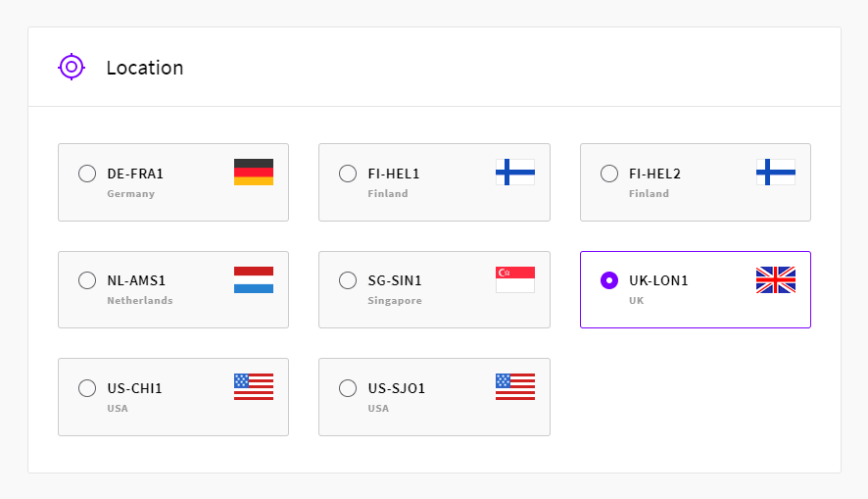Choose the US-SJO1 radio button
The height and width of the screenshot is (499, 868).
point(348,388)
